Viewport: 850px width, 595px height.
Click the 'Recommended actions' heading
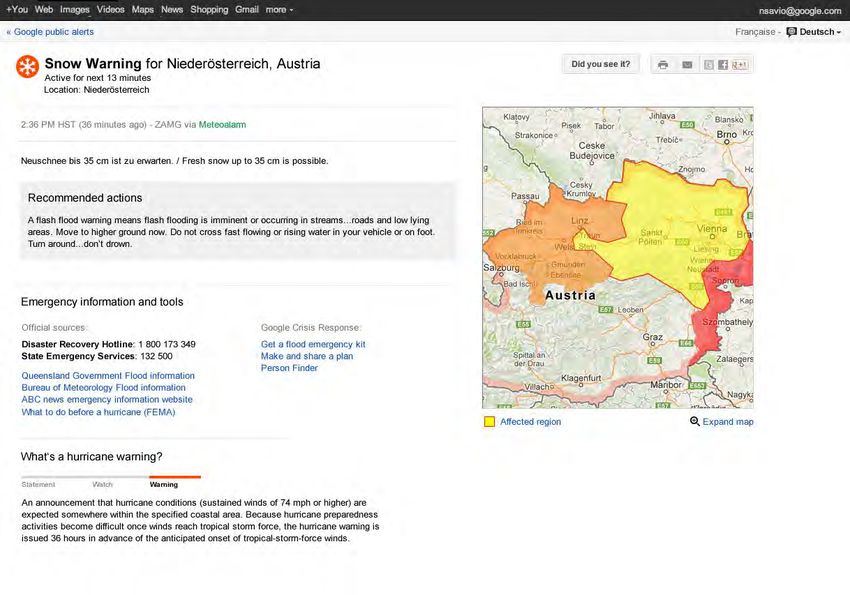(x=85, y=198)
